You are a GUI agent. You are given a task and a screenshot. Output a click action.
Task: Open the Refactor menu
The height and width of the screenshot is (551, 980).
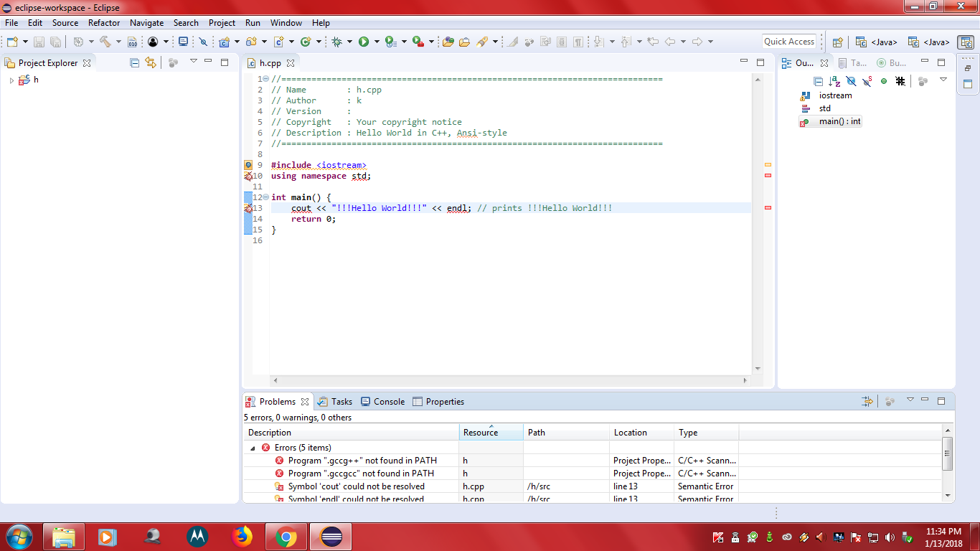point(104,23)
